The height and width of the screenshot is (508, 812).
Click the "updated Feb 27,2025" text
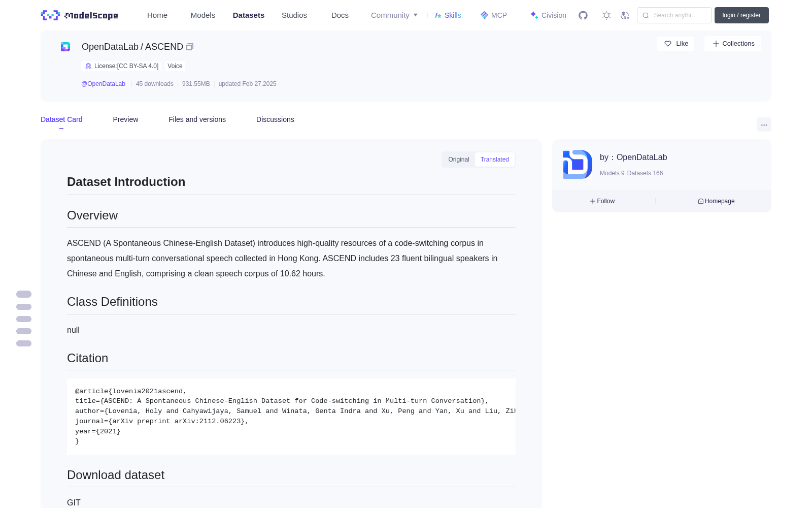tap(248, 84)
